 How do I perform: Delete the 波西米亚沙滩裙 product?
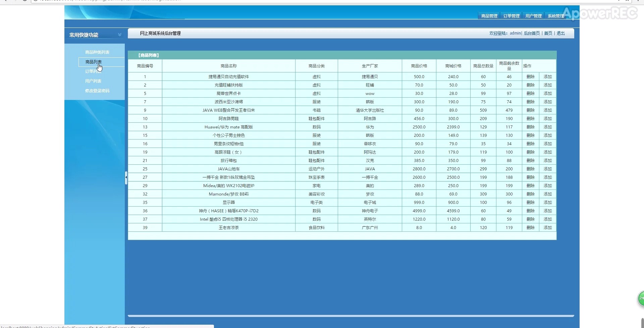(530, 102)
